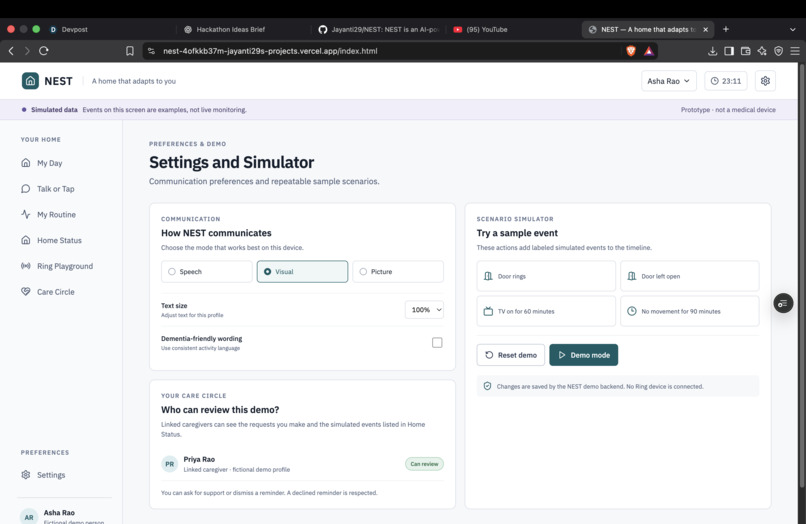Reload the page

44,51
